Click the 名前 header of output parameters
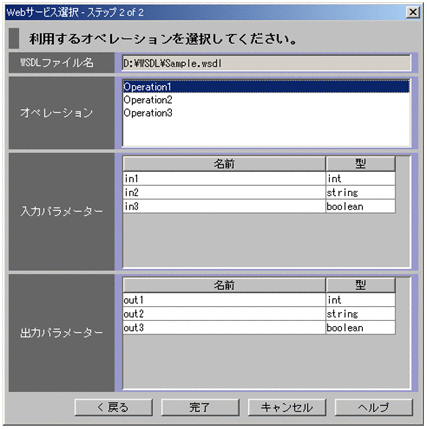 (224, 285)
